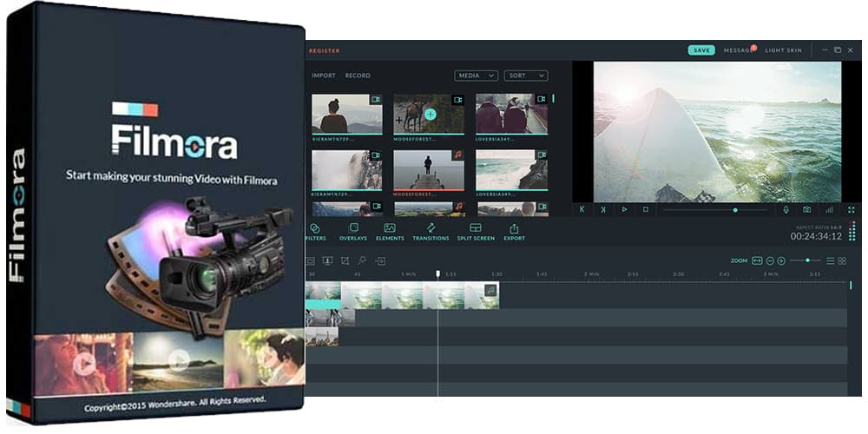Adjust the timeline zoom slider
The image size is (868, 434).
(x=807, y=260)
